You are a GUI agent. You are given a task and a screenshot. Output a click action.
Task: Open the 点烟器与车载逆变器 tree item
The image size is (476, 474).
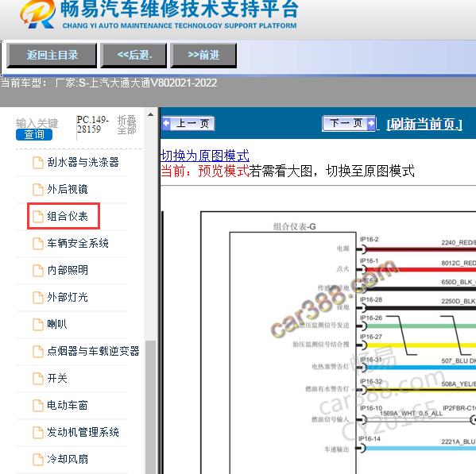pos(93,351)
